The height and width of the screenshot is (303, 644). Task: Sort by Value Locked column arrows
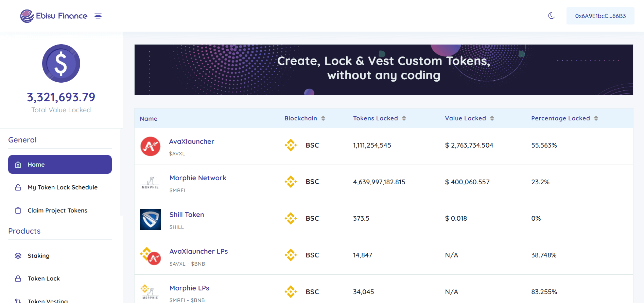click(x=492, y=118)
